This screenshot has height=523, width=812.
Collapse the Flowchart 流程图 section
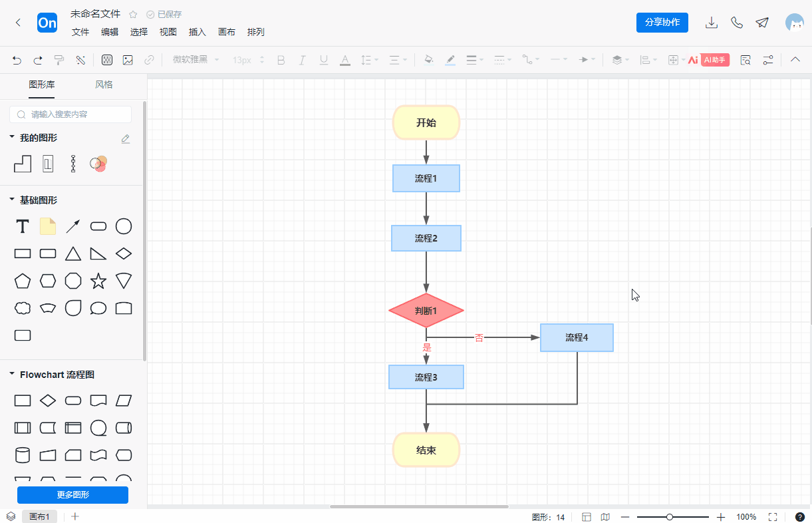12,375
